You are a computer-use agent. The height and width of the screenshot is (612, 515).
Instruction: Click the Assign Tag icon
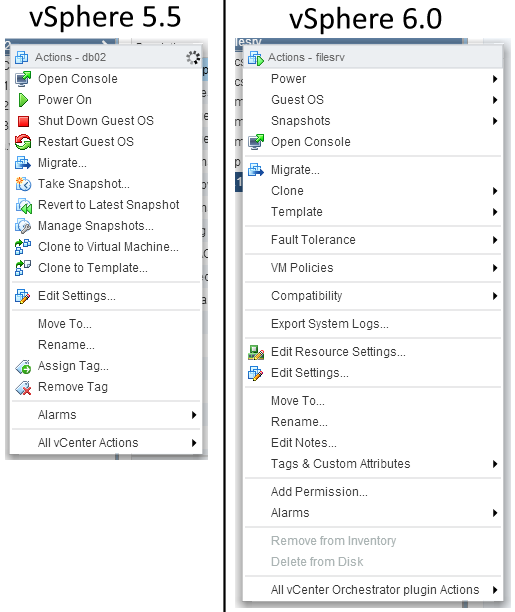pyautogui.click(x=23, y=366)
